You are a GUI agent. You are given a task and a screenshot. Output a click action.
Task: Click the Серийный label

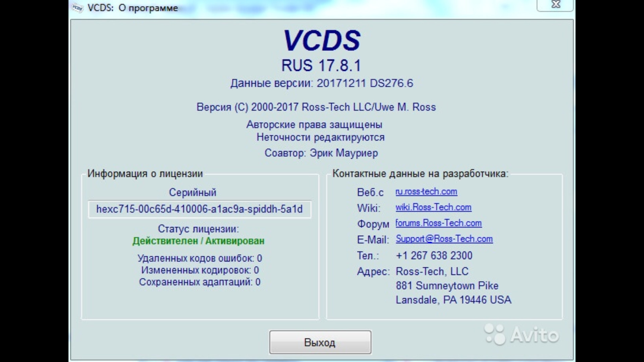click(x=193, y=192)
